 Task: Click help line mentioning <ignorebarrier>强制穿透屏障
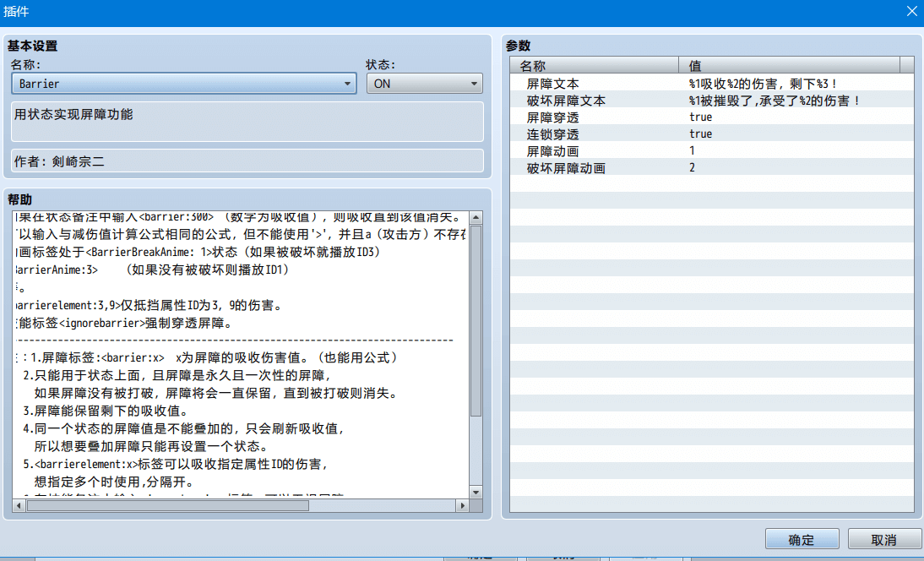click(123, 323)
